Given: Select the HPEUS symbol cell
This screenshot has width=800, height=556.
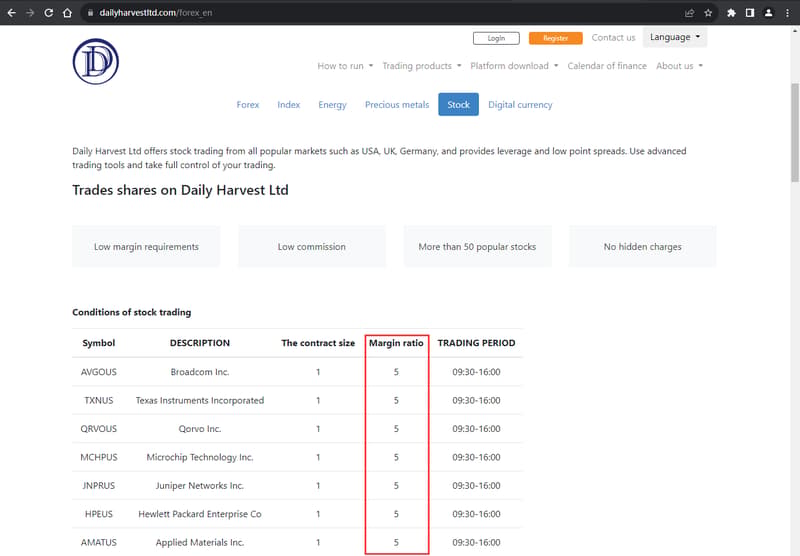Looking at the screenshot, I should click(x=98, y=514).
